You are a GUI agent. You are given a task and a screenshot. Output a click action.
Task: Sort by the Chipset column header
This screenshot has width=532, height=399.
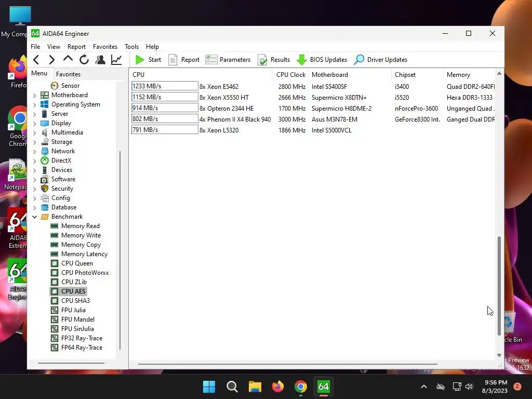click(417, 75)
